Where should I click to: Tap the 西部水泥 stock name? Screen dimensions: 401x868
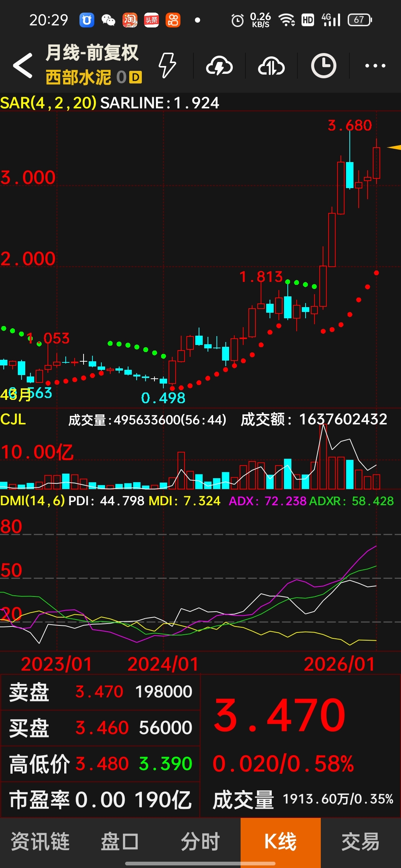click(79, 78)
